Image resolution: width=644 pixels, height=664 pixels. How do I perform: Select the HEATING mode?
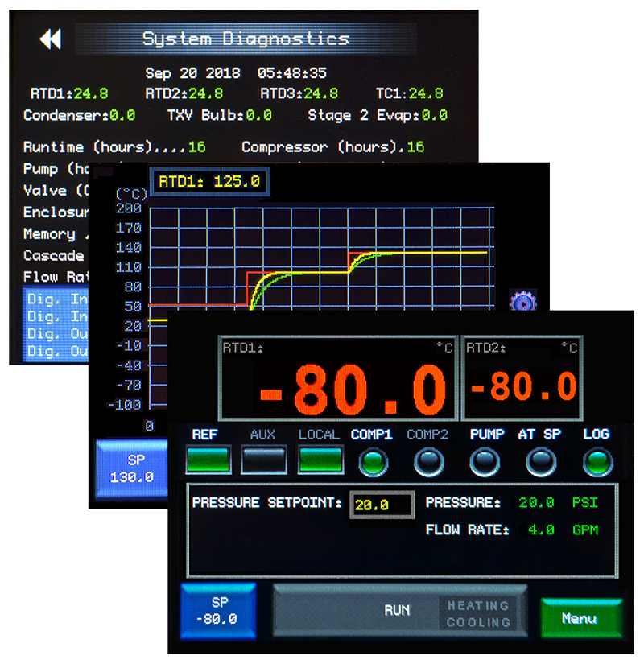tap(477, 605)
